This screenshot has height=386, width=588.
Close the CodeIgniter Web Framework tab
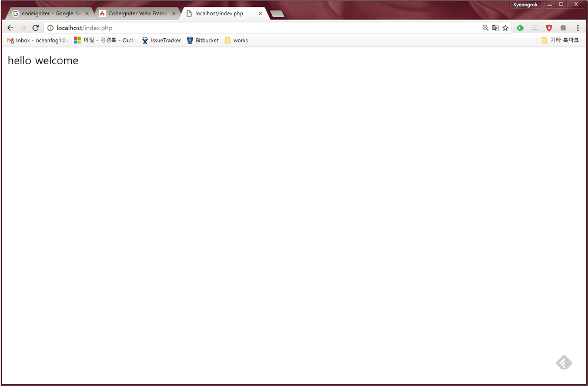click(x=173, y=14)
